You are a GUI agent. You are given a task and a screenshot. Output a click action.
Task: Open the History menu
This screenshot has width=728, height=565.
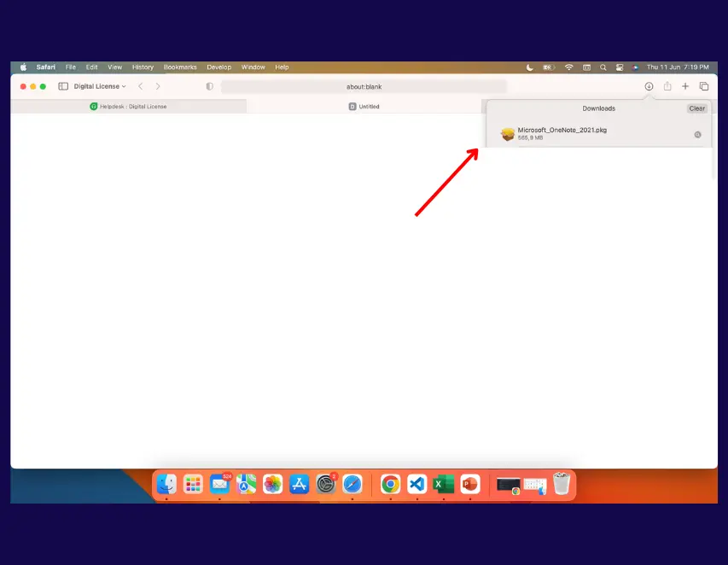point(143,67)
